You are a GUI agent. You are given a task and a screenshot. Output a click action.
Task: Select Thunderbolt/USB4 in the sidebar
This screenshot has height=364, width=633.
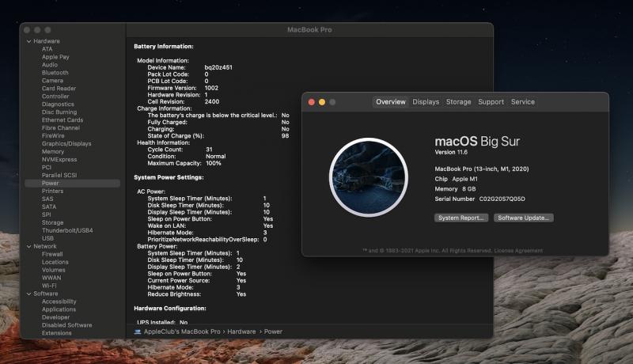point(67,230)
